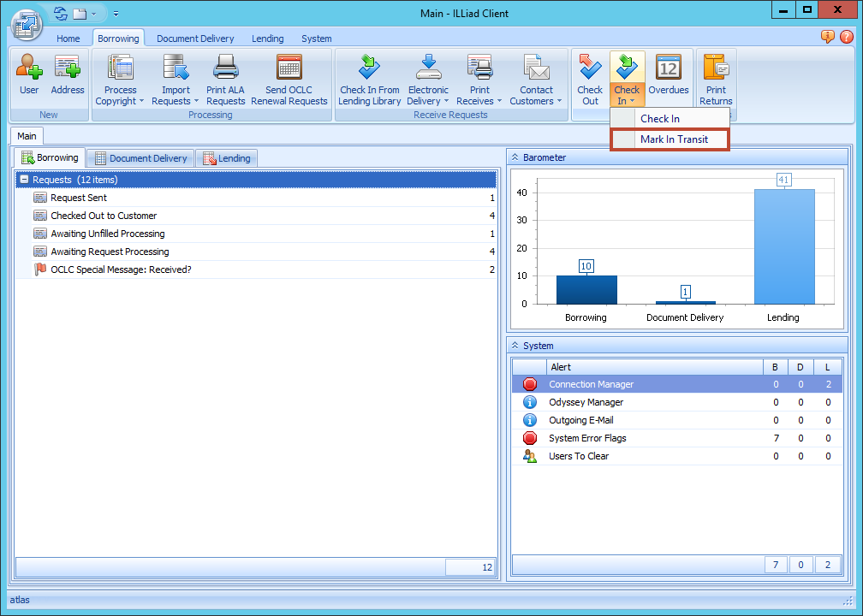
Task: Open the Overdues tool
Action: (x=668, y=79)
